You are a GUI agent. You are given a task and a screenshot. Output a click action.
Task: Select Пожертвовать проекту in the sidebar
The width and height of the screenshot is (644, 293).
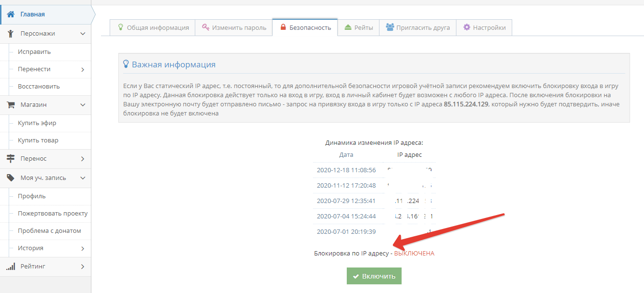(52, 214)
